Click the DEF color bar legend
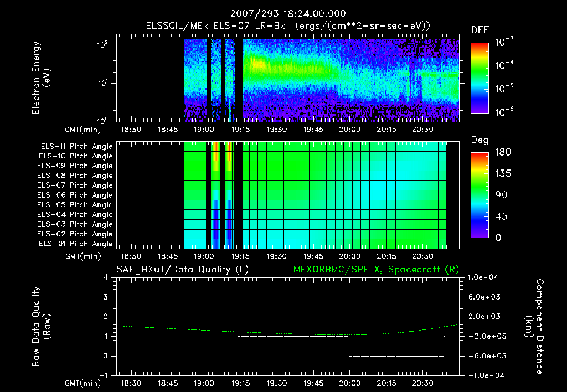 pos(480,78)
